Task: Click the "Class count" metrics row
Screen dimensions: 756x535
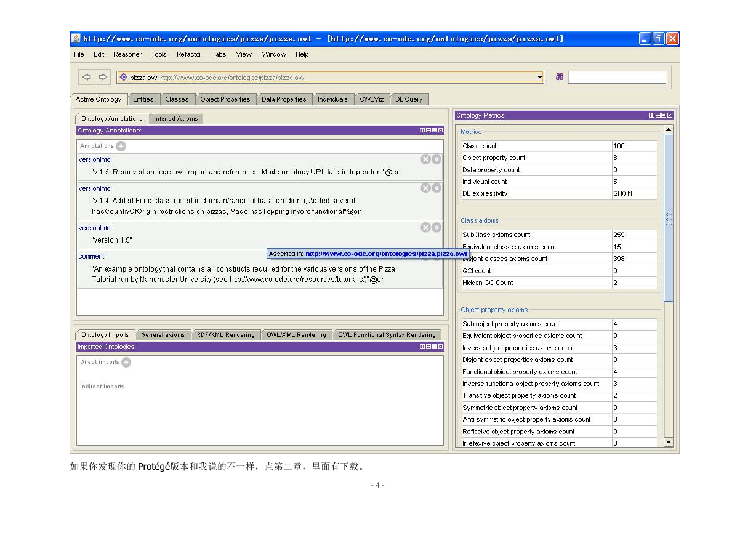Action: pyautogui.click(x=560, y=146)
